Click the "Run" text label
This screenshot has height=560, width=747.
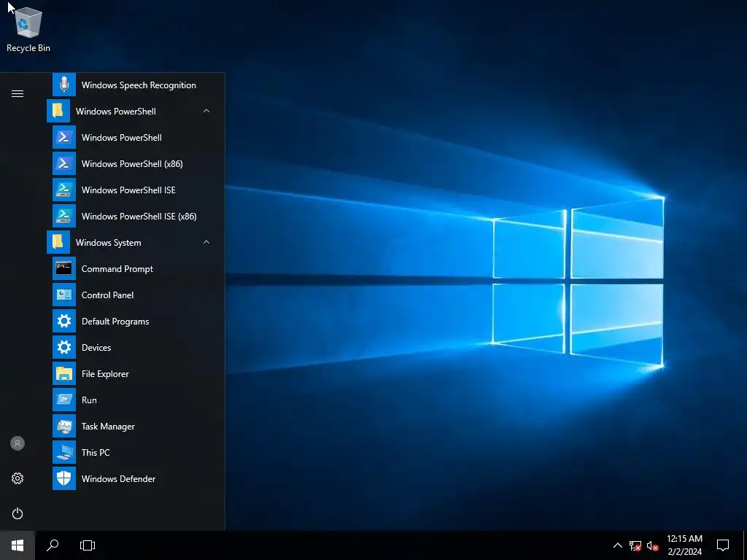click(89, 400)
